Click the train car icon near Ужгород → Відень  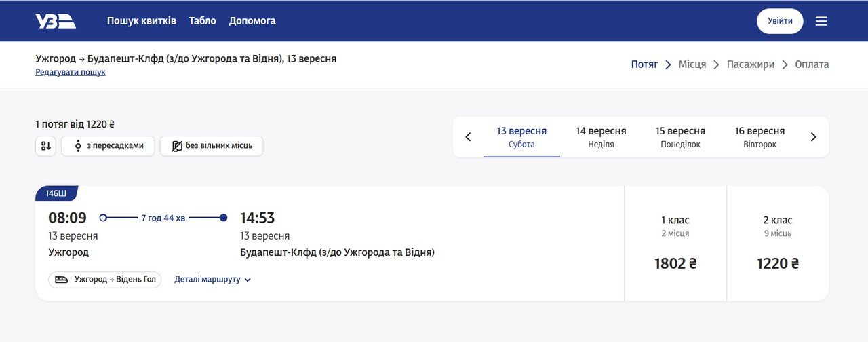click(x=61, y=280)
